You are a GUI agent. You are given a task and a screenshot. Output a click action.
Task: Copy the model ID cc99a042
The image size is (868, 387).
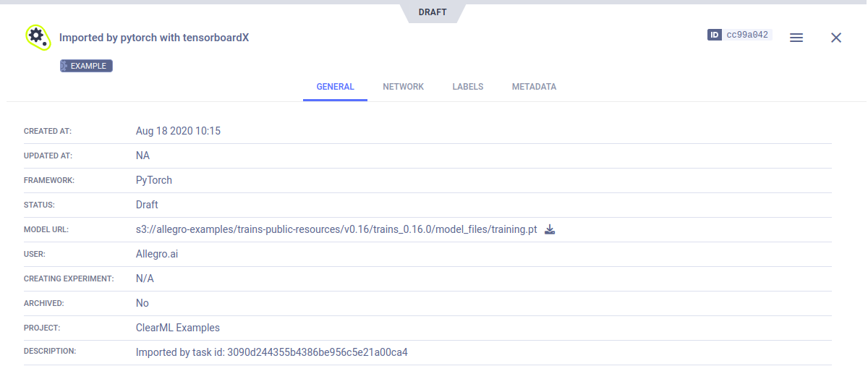point(747,35)
